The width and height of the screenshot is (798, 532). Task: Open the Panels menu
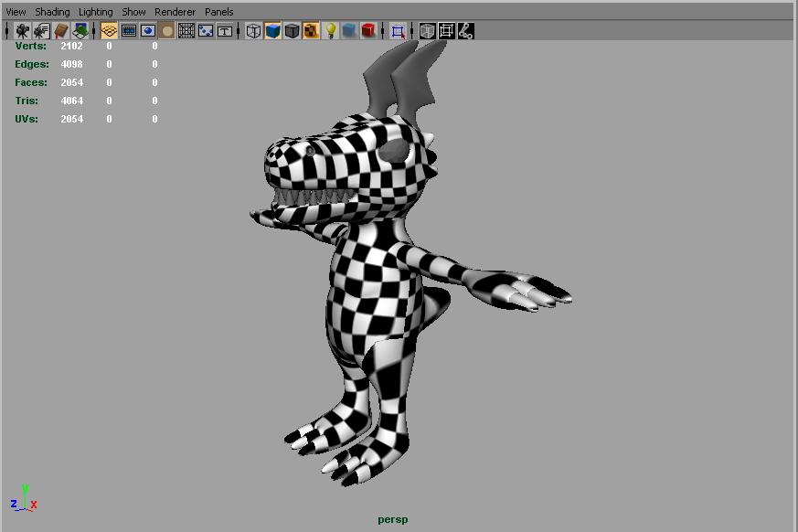click(x=219, y=12)
